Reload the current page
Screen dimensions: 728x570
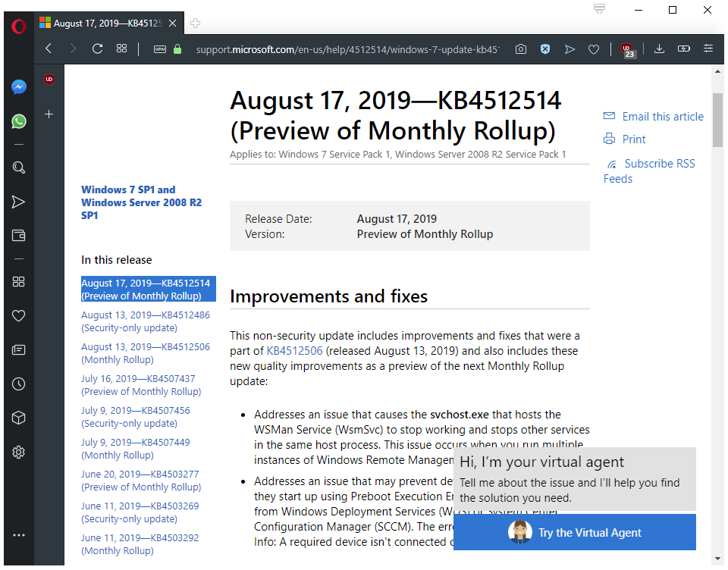(97, 49)
